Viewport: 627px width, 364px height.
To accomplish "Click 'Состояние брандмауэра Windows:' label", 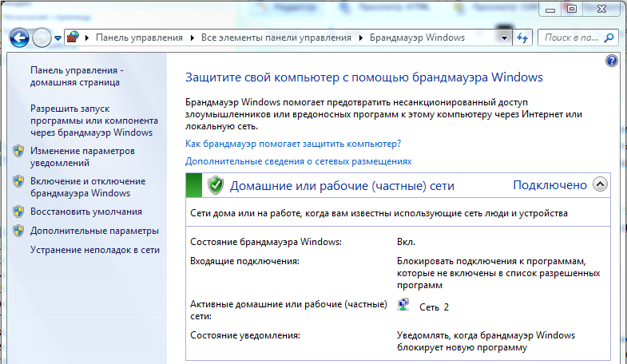I will 266,242.
